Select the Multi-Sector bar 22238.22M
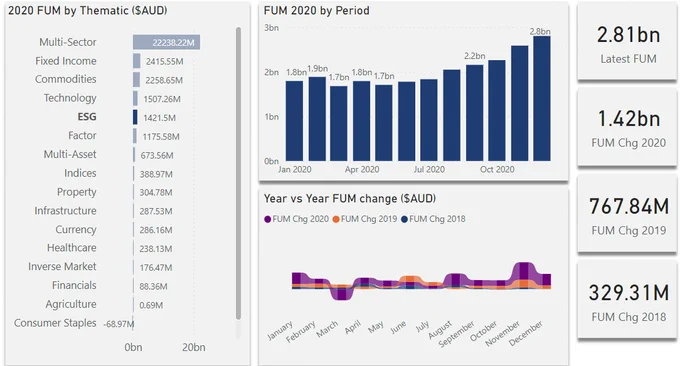 pos(167,42)
